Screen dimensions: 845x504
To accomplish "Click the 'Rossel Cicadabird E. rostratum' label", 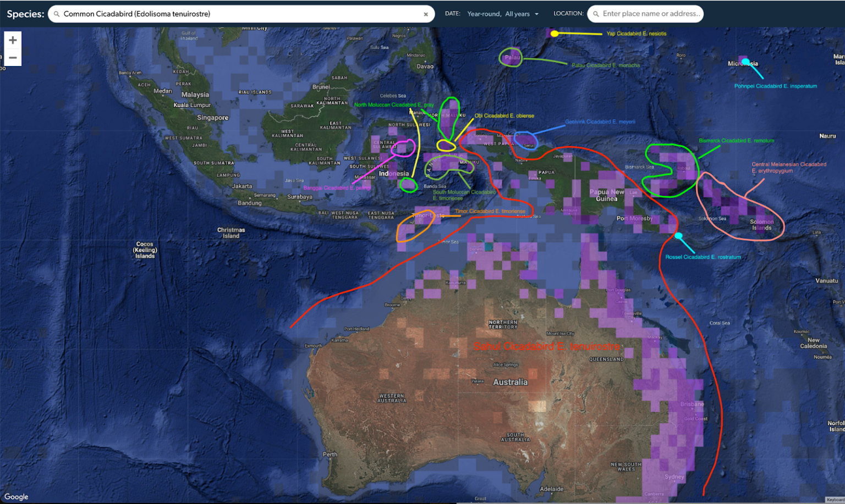I will 703,256.
